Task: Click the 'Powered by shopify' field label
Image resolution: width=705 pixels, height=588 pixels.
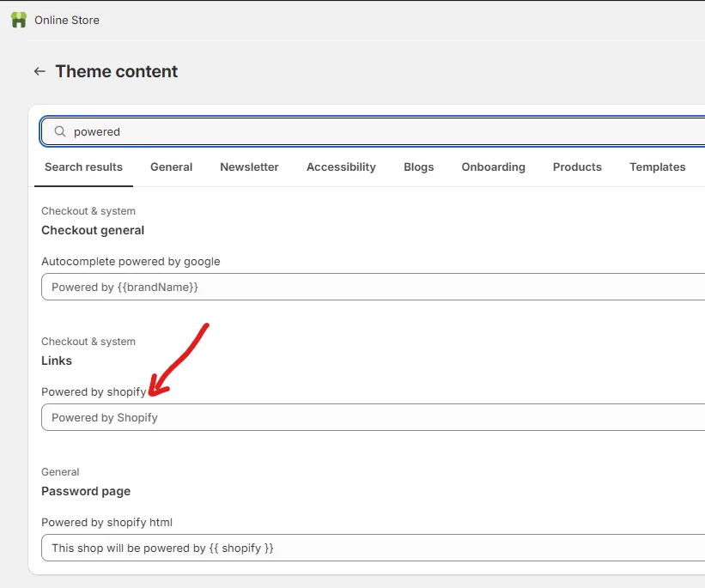Action: (x=94, y=391)
